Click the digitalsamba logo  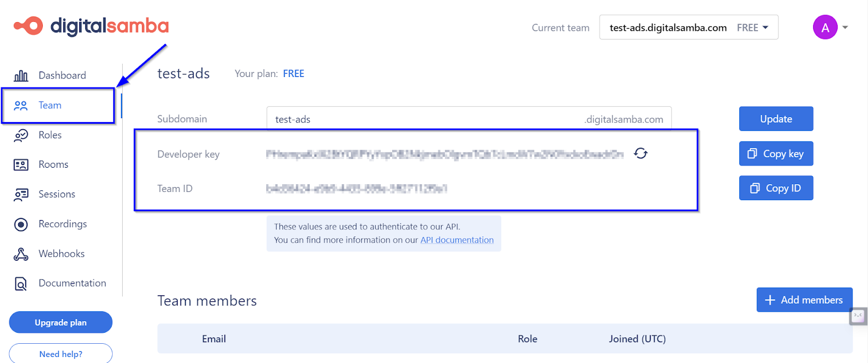(x=91, y=25)
